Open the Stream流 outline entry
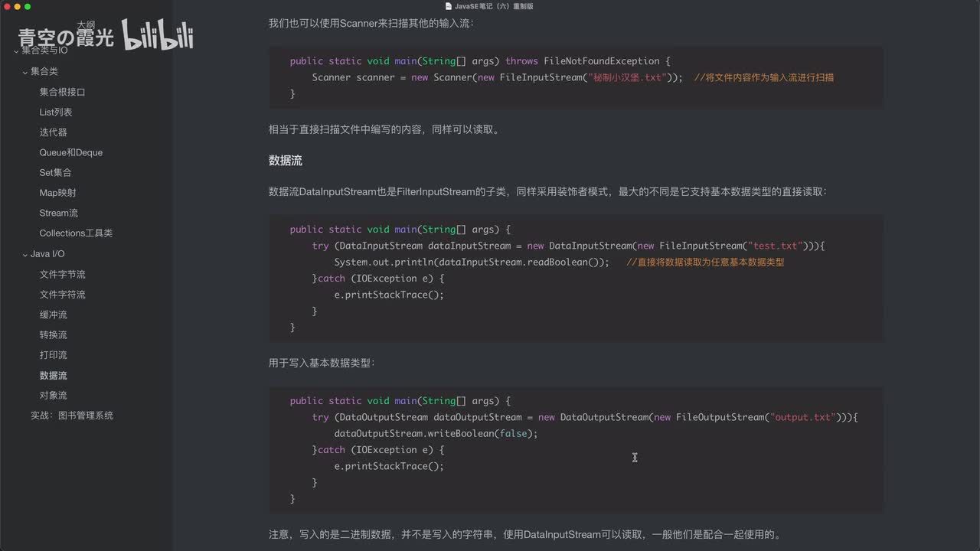 pos(58,213)
